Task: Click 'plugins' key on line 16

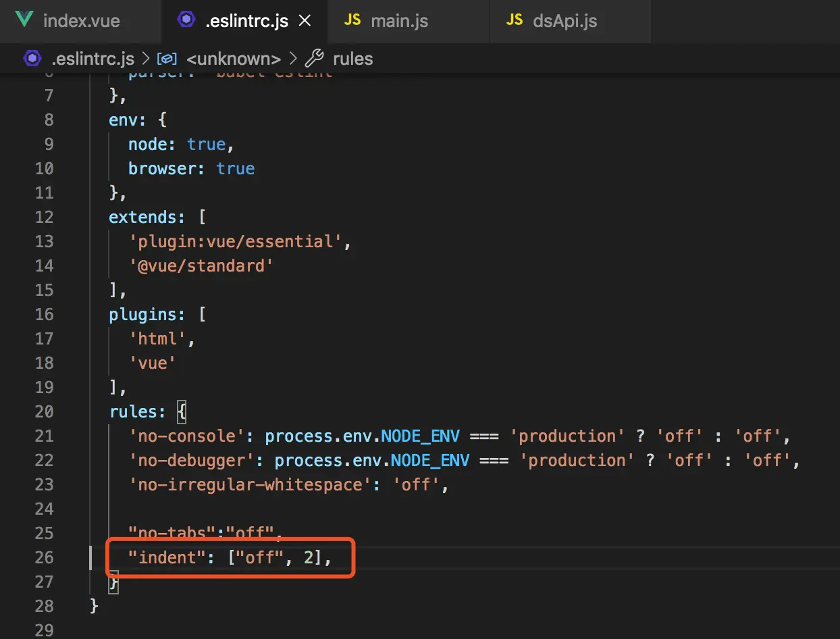Action: 143,314
